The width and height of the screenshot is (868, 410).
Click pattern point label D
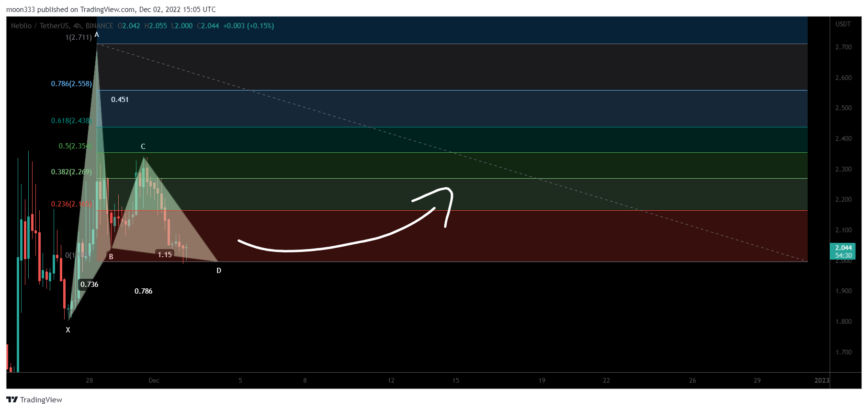[x=219, y=271]
